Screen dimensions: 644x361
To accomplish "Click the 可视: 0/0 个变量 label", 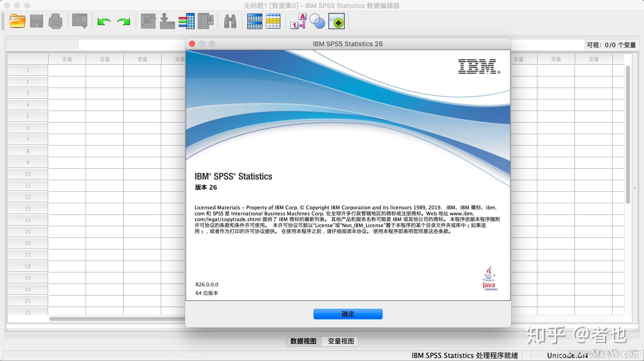I will pyautogui.click(x=611, y=45).
